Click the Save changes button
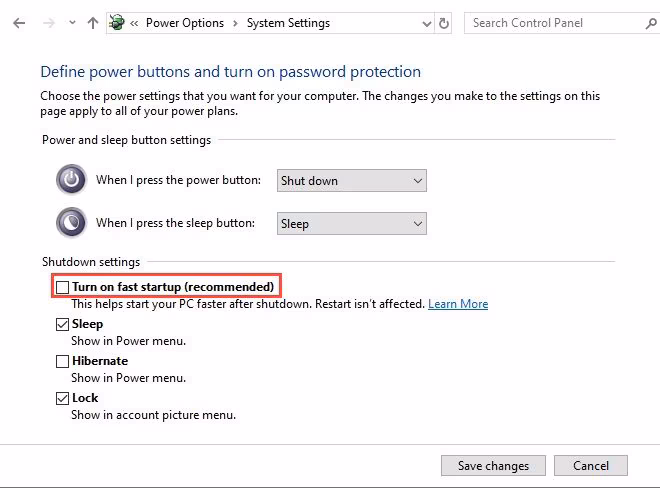 [x=493, y=465]
